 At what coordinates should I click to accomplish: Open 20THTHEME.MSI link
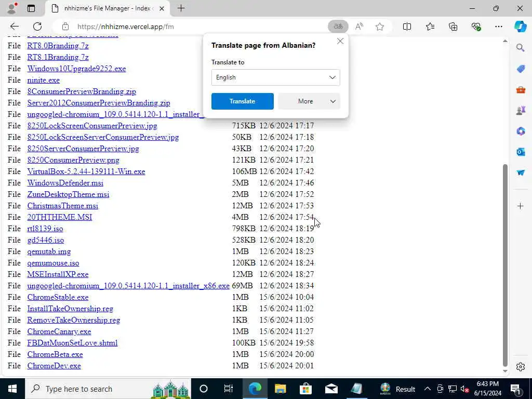click(60, 217)
